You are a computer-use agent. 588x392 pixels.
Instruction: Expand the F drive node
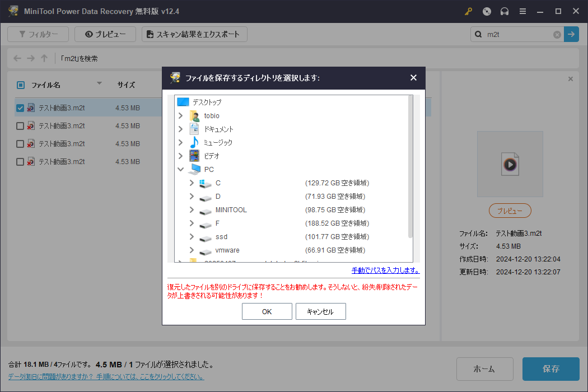coord(192,223)
